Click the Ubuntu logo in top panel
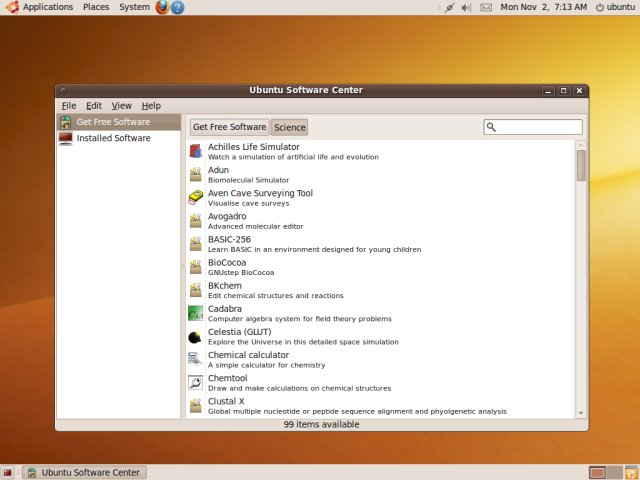 click(12, 7)
